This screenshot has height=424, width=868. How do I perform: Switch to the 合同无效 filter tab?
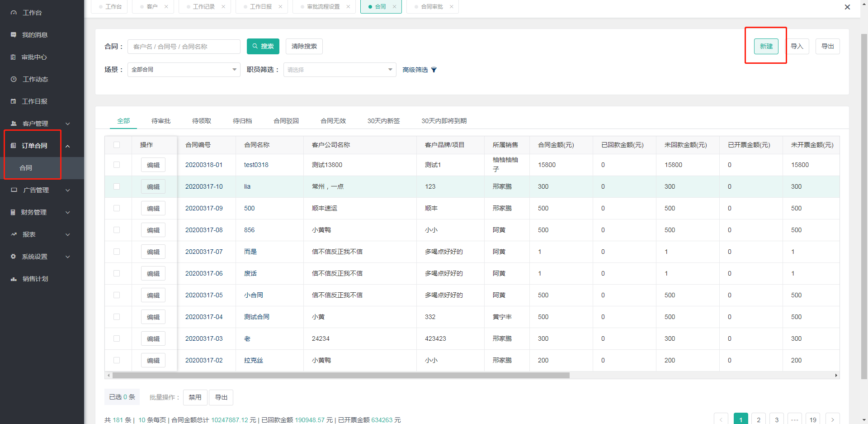tap(333, 121)
